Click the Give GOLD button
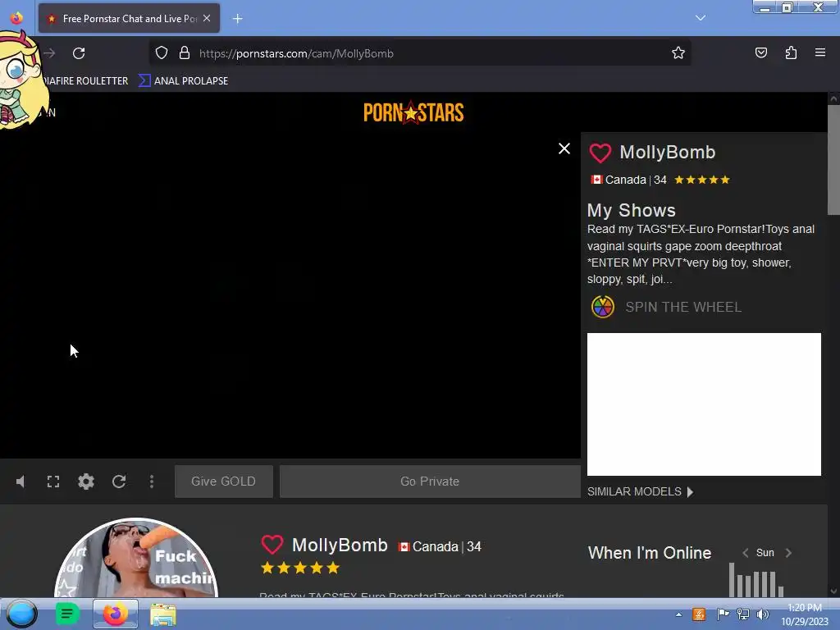 coord(223,481)
